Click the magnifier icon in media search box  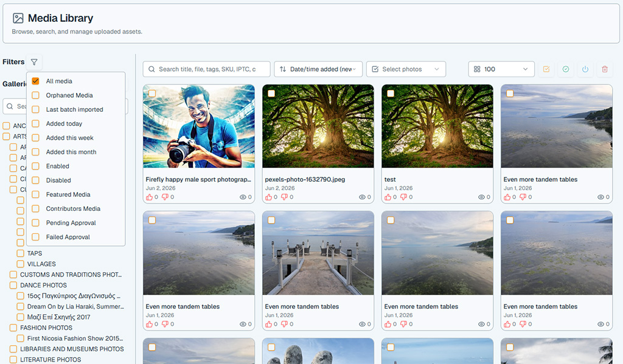coord(151,69)
